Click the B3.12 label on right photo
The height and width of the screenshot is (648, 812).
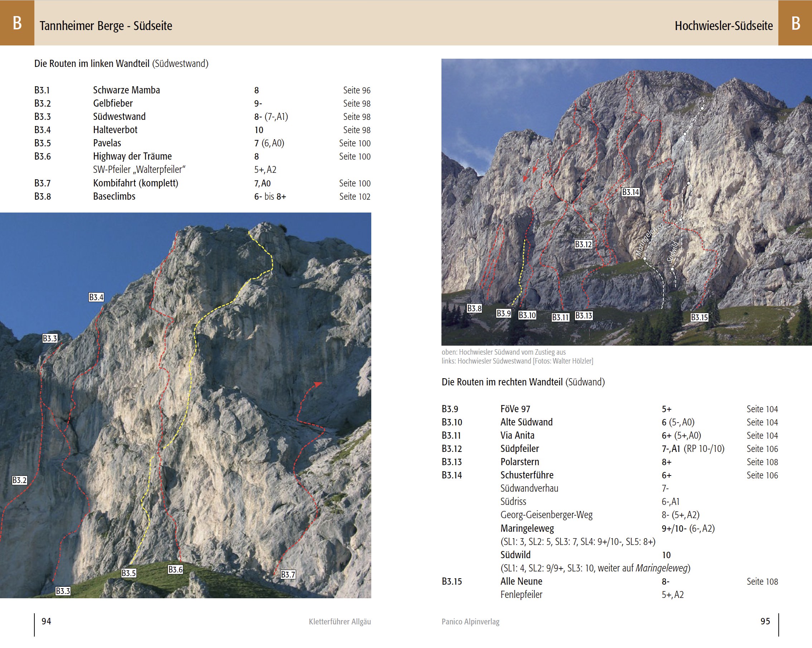coord(583,245)
